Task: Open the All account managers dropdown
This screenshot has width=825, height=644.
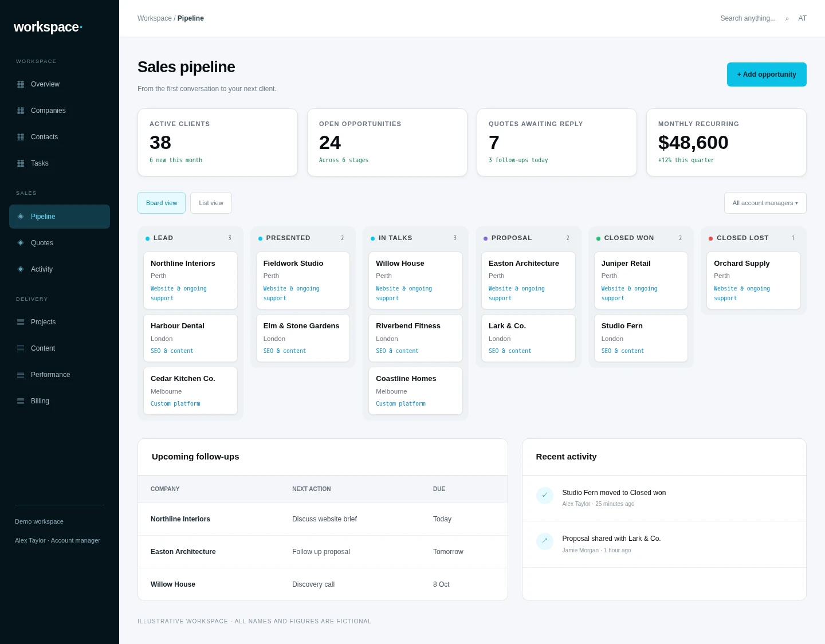Action: (x=765, y=203)
